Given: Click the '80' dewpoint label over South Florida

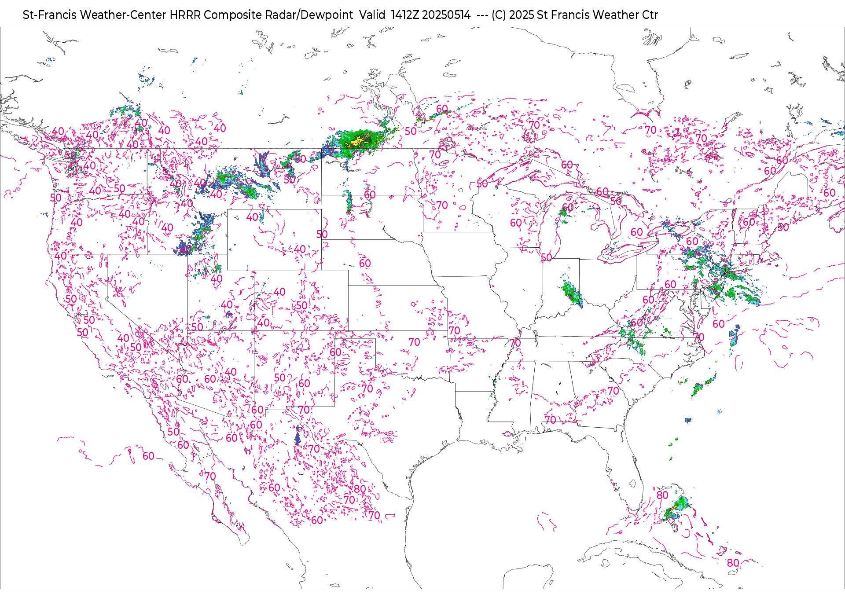Looking at the screenshot, I should 662,495.
